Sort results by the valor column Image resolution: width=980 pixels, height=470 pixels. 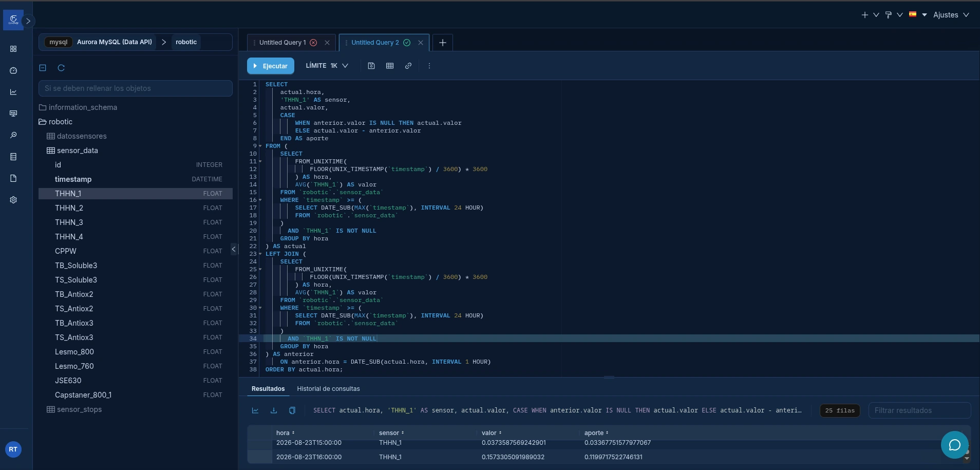pos(492,433)
